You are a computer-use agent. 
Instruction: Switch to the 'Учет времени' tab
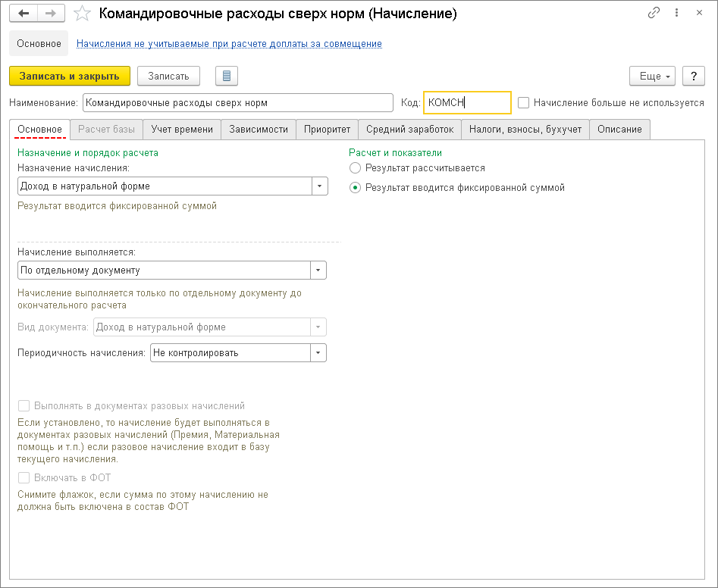[182, 129]
